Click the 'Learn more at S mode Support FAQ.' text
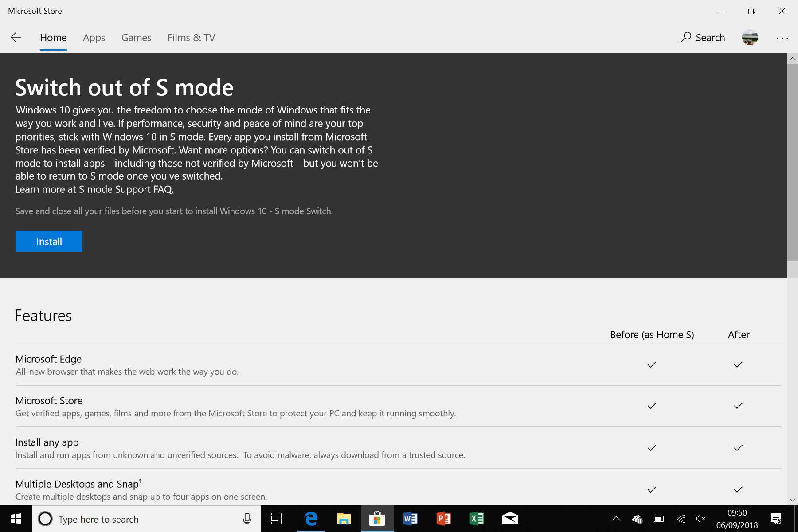Screen dimensions: 798x532 point(94,189)
